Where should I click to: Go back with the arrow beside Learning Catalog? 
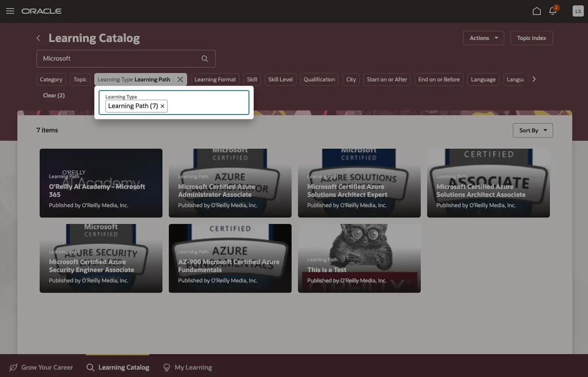click(38, 38)
